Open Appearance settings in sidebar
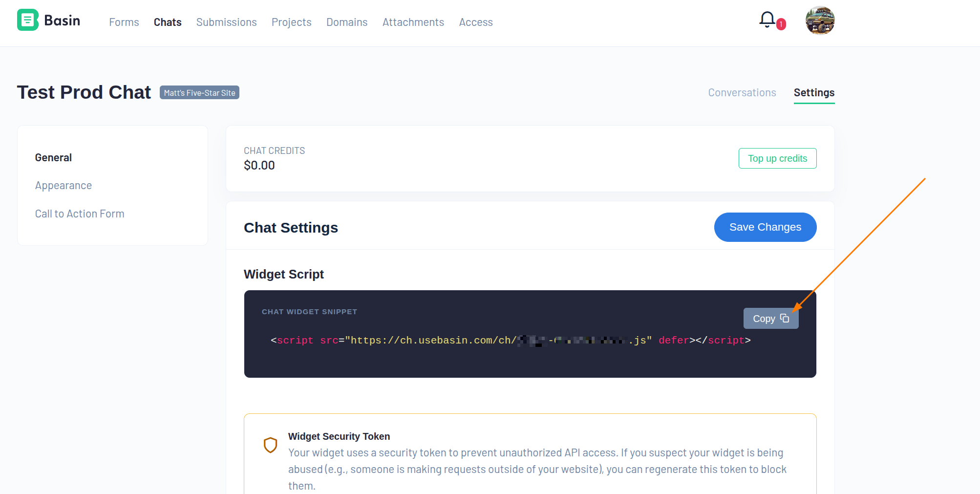This screenshot has height=494, width=980. (x=64, y=186)
